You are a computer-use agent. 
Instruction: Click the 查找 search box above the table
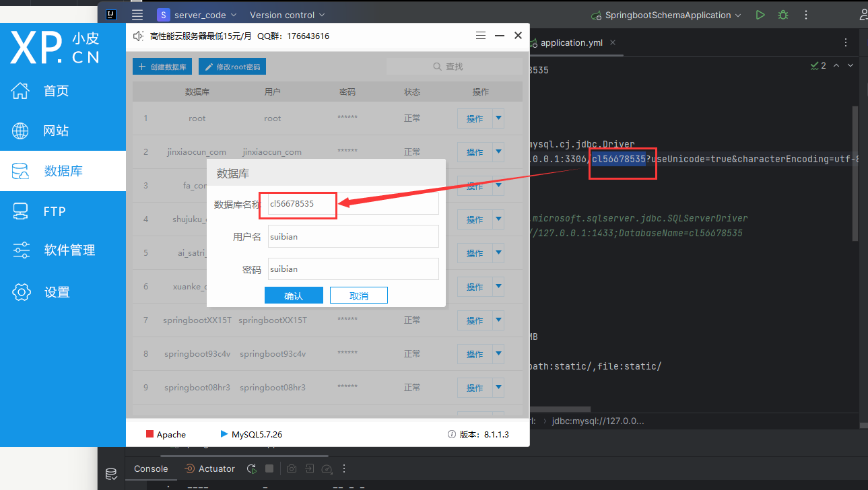click(454, 67)
